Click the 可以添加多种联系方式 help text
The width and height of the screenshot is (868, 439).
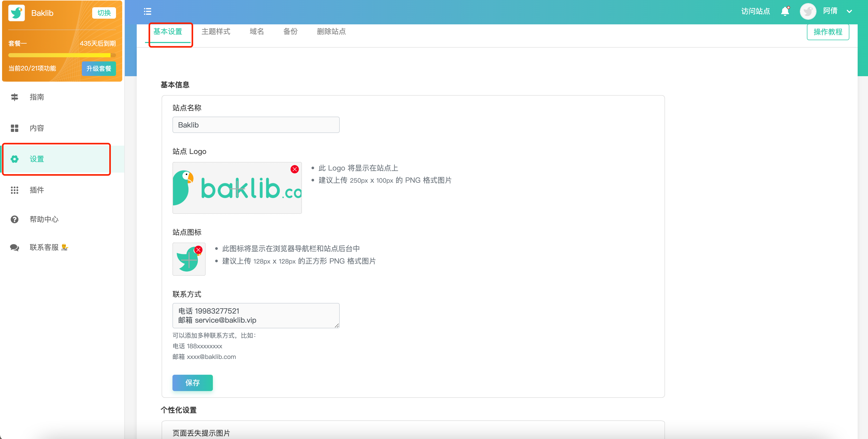tap(214, 336)
